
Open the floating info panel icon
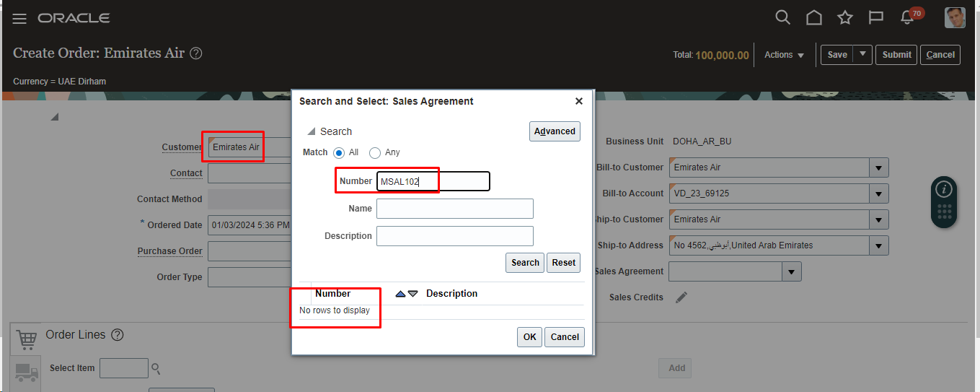[x=944, y=190]
